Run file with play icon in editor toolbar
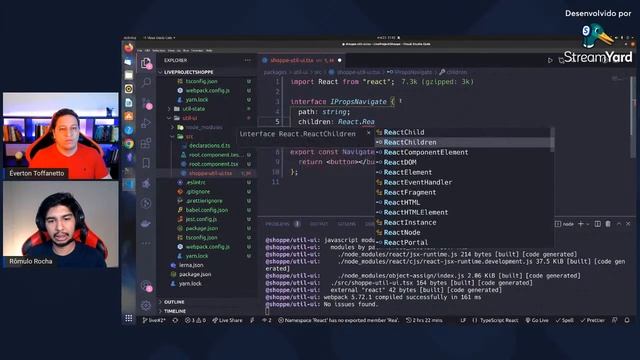This screenshot has width=640, height=360. pos(550,60)
